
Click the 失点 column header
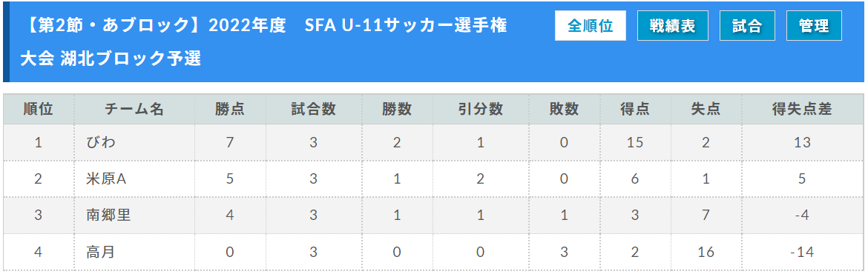(706, 110)
